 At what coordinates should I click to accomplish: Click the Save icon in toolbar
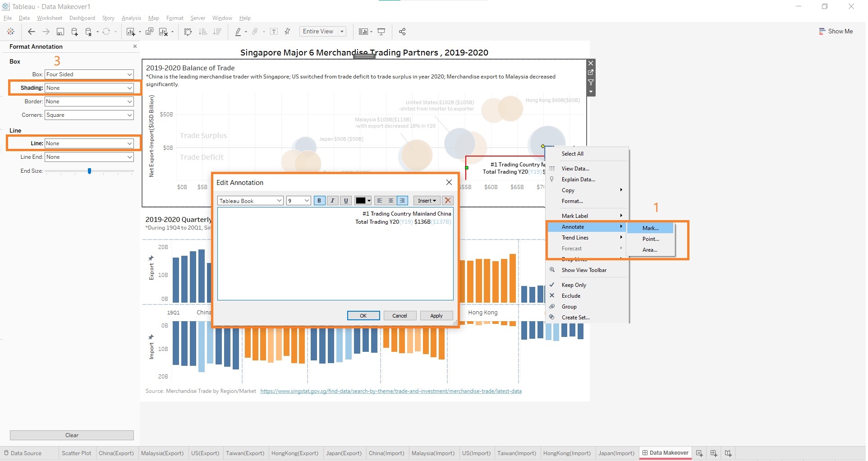pos(60,32)
